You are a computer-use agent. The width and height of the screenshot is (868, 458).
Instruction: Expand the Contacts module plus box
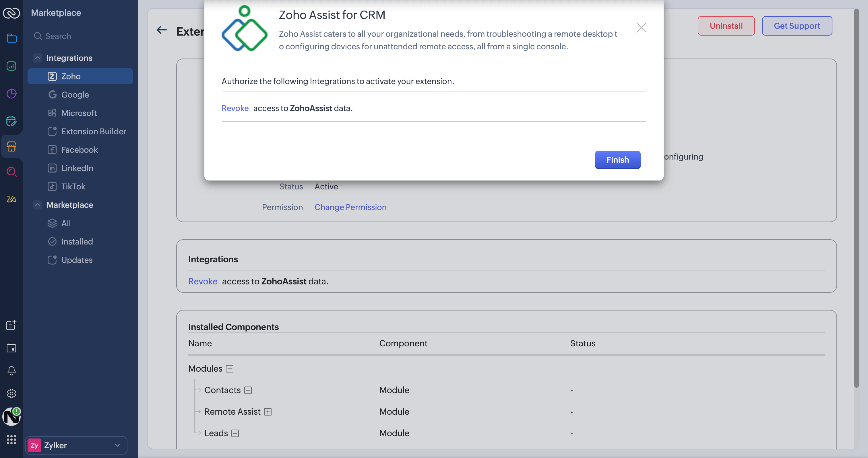[x=248, y=390]
